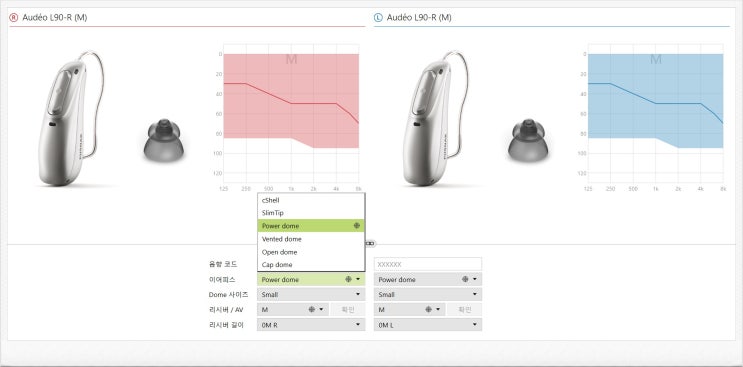Select Open dome option
Image resolution: width=743 pixels, height=367 pixels.
(x=311, y=252)
